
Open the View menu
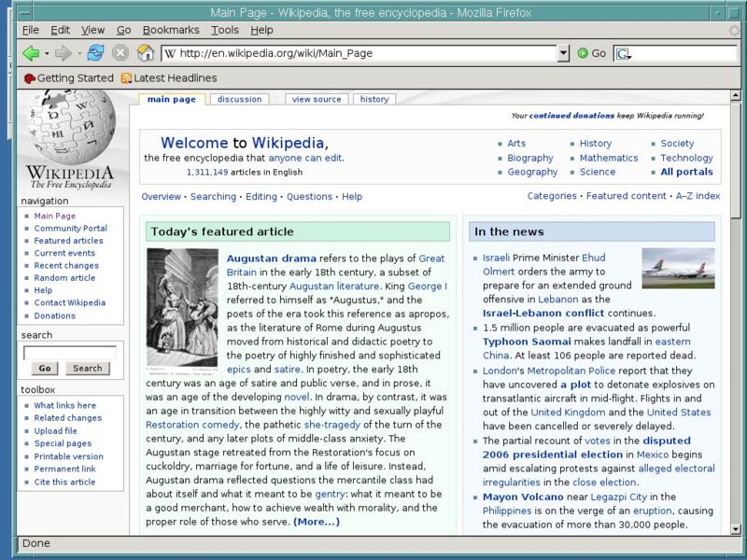coord(92,30)
